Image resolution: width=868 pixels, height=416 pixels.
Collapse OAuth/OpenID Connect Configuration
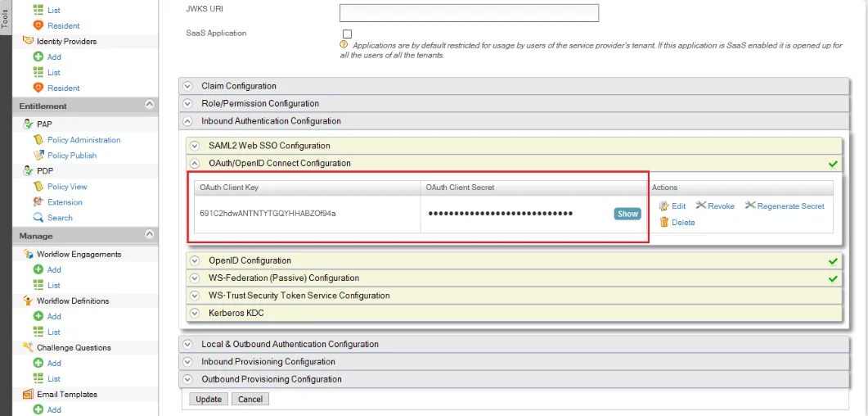coord(515,164)
